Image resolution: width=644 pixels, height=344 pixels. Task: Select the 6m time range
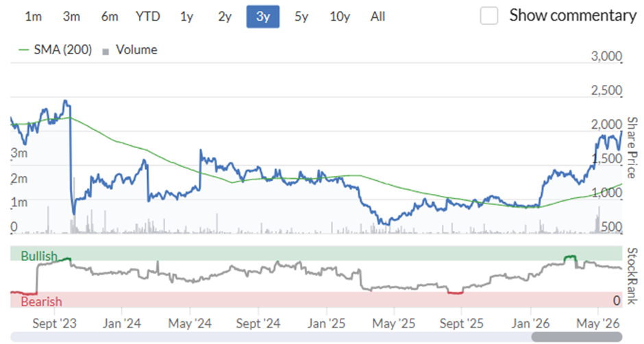110,17
